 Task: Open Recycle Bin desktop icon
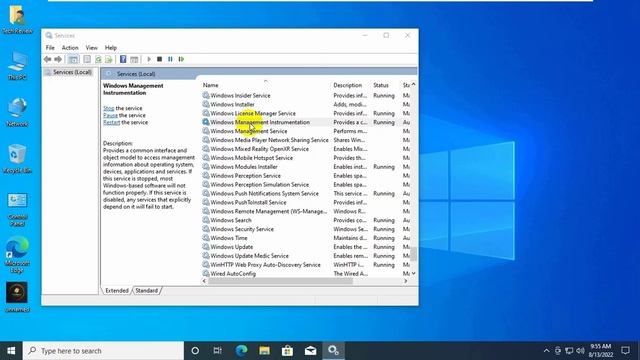coord(17,159)
